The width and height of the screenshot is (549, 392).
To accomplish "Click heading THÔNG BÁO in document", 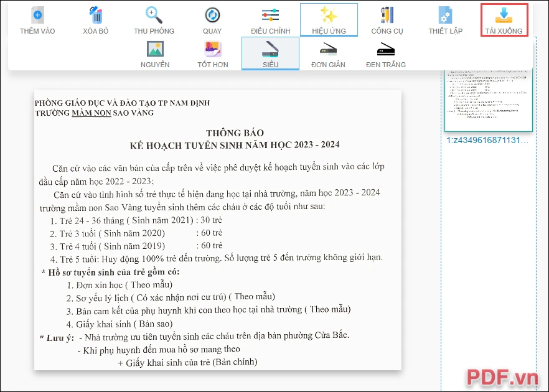I will (x=235, y=133).
